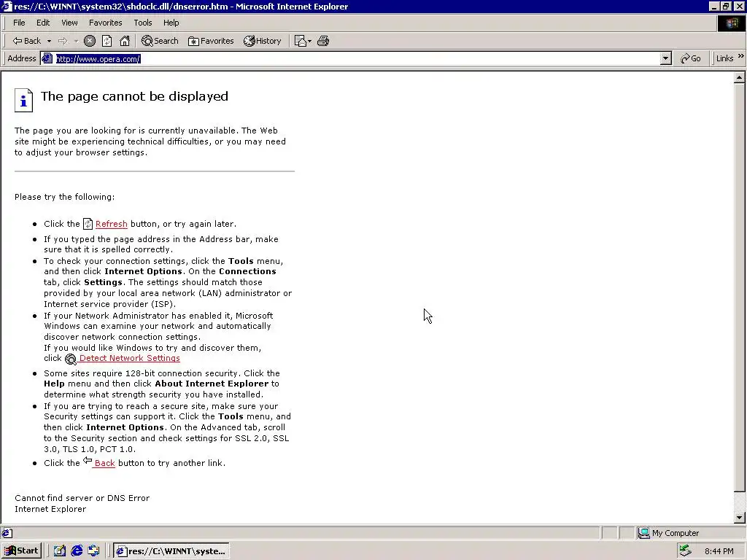Click My Computer zone in status bar

point(669,533)
